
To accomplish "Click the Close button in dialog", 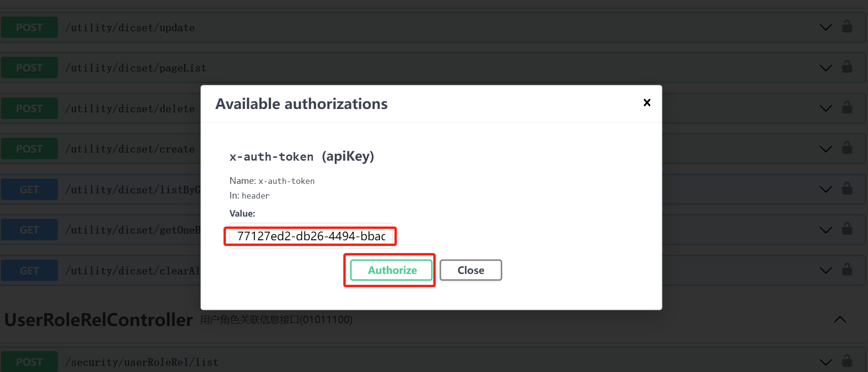I will [x=471, y=270].
